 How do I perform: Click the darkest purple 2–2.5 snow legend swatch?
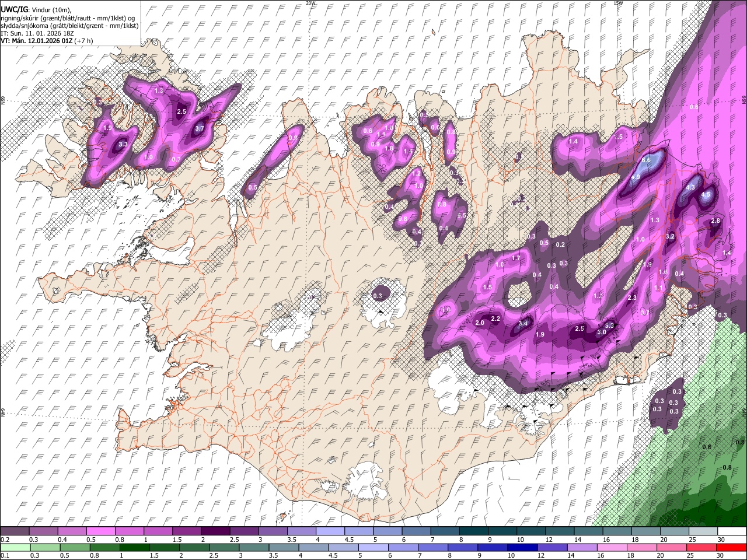[215, 531]
